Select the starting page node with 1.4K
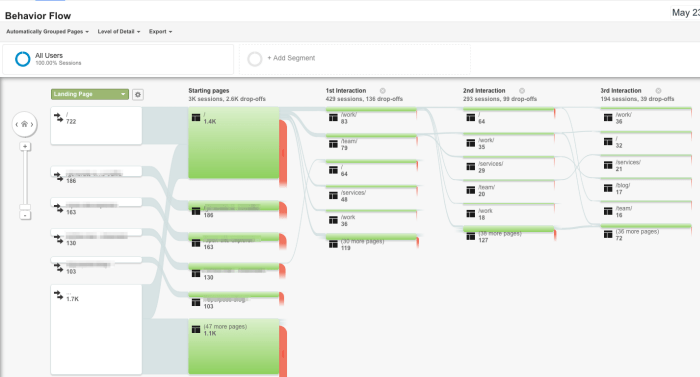This screenshot has width=700, height=377. (x=233, y=143)
